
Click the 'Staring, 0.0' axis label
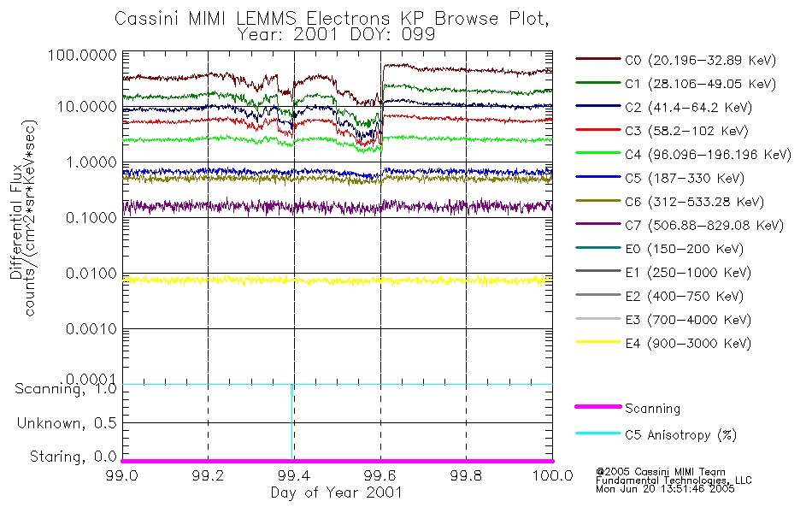tap(73, 457)
